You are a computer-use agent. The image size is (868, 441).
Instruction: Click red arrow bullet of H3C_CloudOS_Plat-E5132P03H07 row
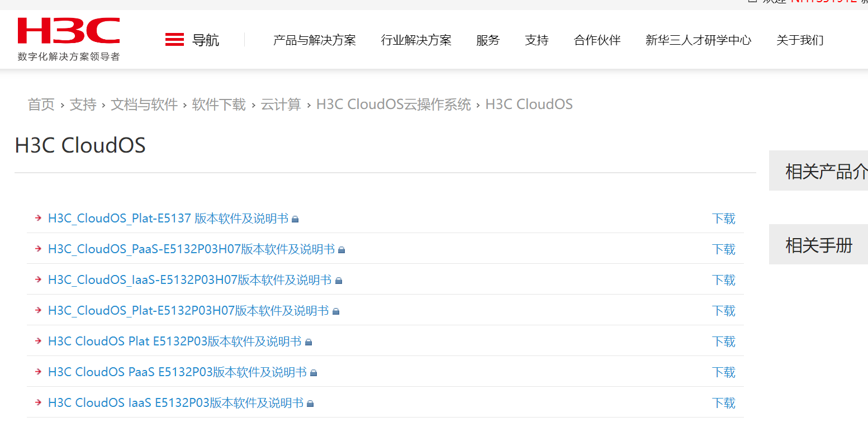pyautogui.click(x=38, y=310)
